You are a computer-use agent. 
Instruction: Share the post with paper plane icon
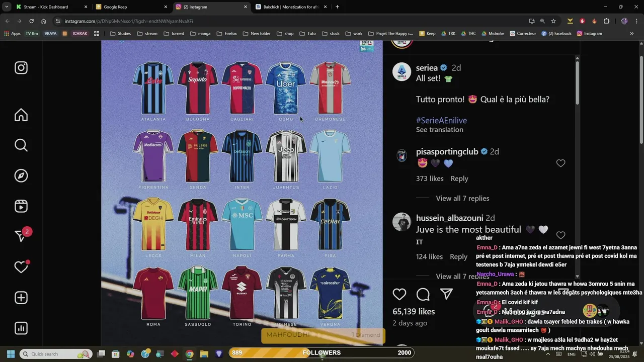(x=446, y=294)
